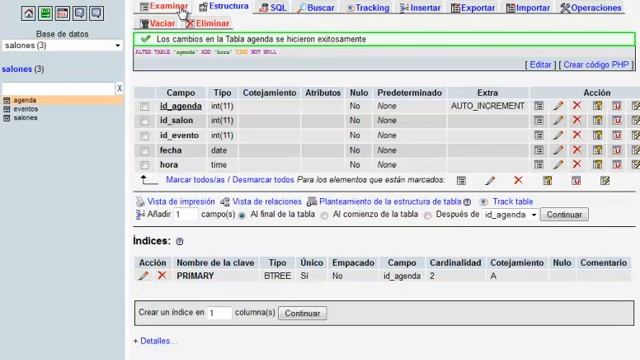The height and width of the screenshot is (360, 640).
Task: Drop marked fields using the bottom red X
Action: click(518, 180)
